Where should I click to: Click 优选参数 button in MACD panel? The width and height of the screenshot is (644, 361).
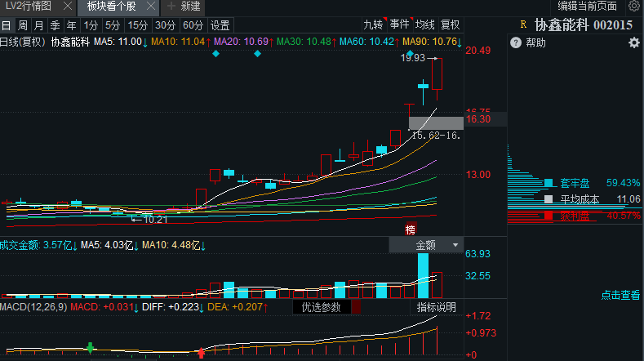point(322,307)
